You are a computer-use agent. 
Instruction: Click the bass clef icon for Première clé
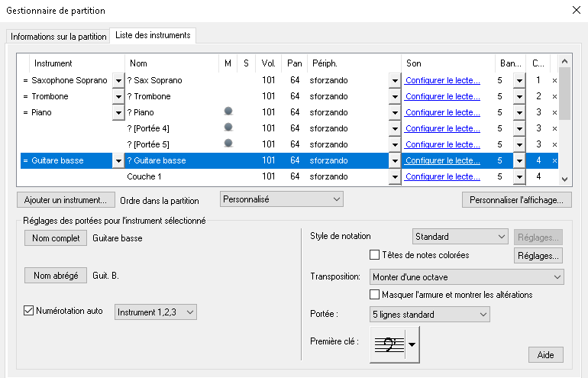(x=387, y=344)
